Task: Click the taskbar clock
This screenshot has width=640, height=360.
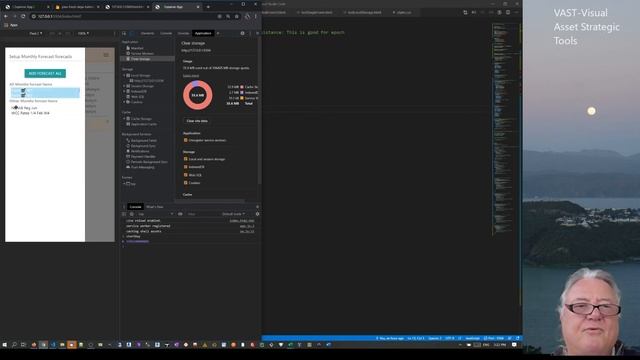Action: click(x=500, y=345)
